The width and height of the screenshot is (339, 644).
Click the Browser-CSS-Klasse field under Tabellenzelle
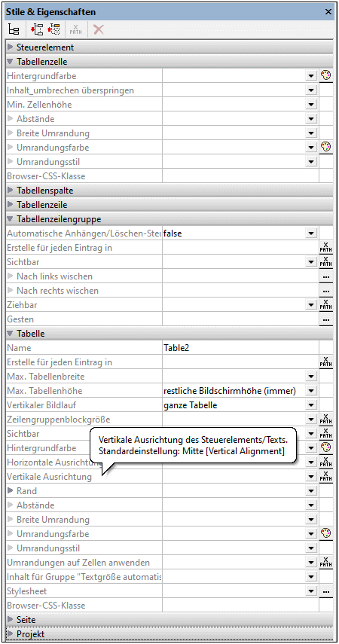(x=240, y=176)
